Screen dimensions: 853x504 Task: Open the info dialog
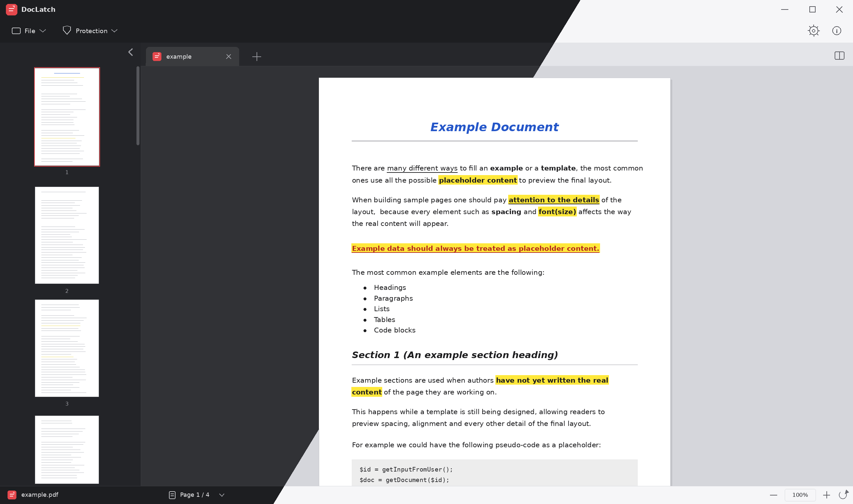(837, 31)
